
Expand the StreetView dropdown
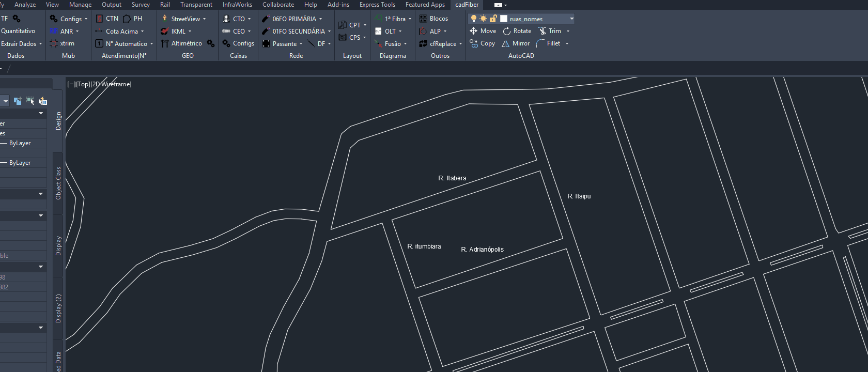click(204, 19)
